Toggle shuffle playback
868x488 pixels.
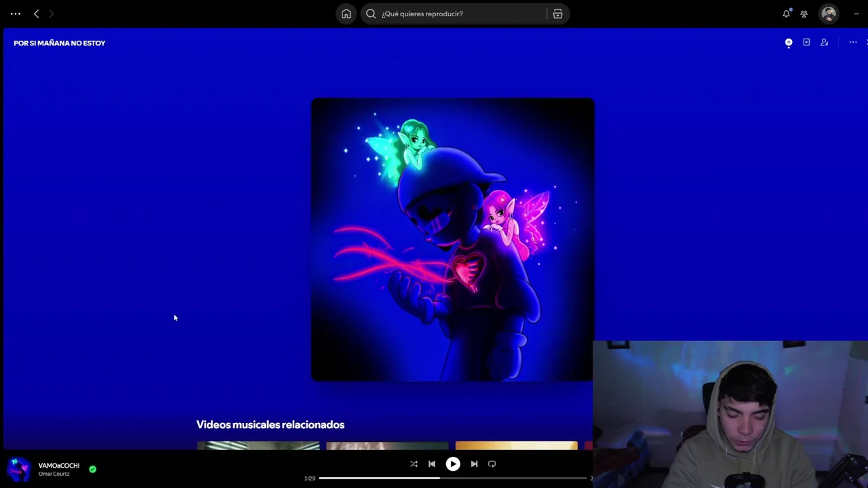tap(414, 464)
